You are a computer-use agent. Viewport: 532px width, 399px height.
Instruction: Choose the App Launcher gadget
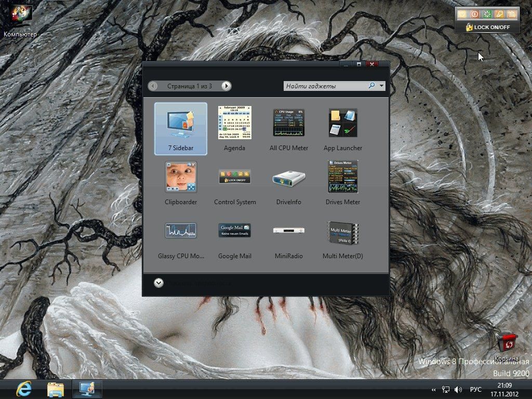(x=343, y=129)
